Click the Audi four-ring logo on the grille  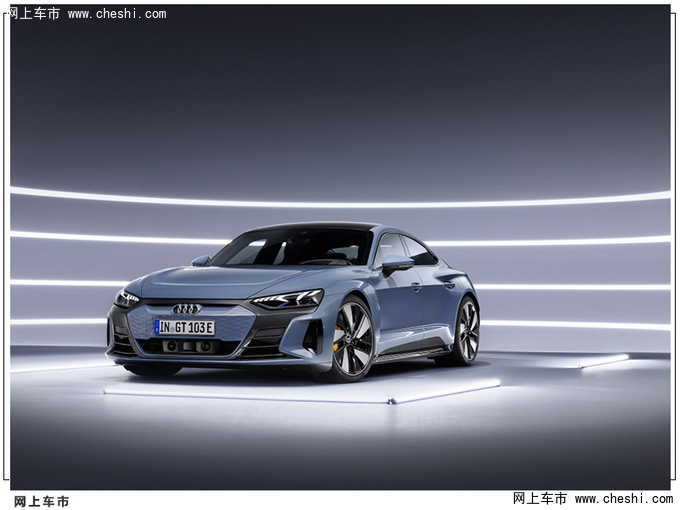click(x=186, y=309)
